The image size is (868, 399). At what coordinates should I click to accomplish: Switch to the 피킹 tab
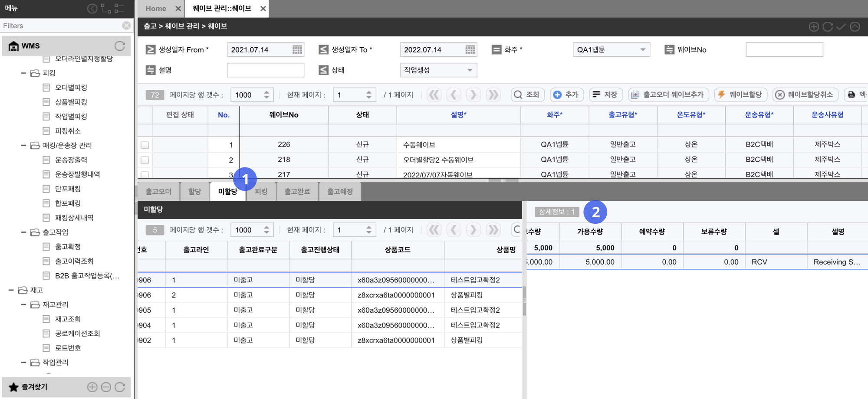[261, 192]
